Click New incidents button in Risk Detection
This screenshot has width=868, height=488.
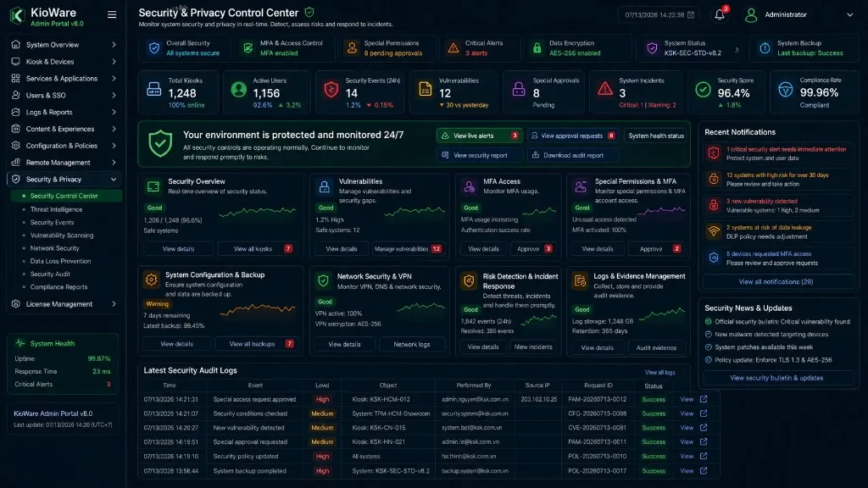533,347
